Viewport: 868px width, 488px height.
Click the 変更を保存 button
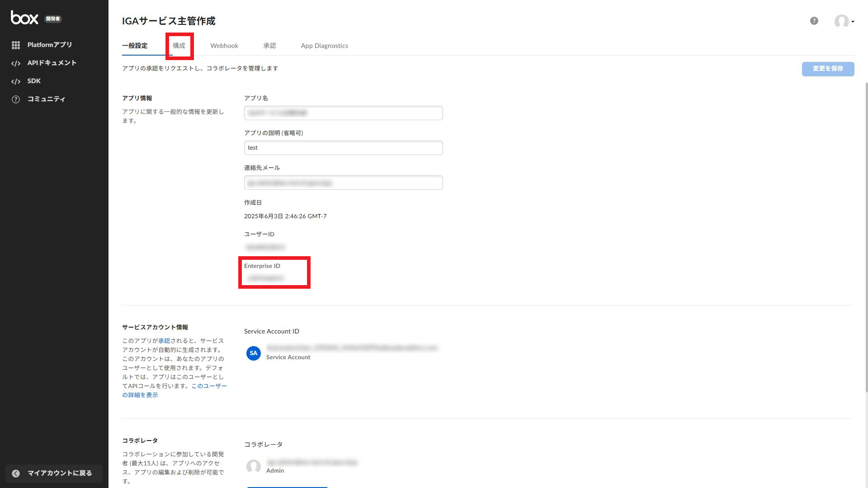point(828,69)
